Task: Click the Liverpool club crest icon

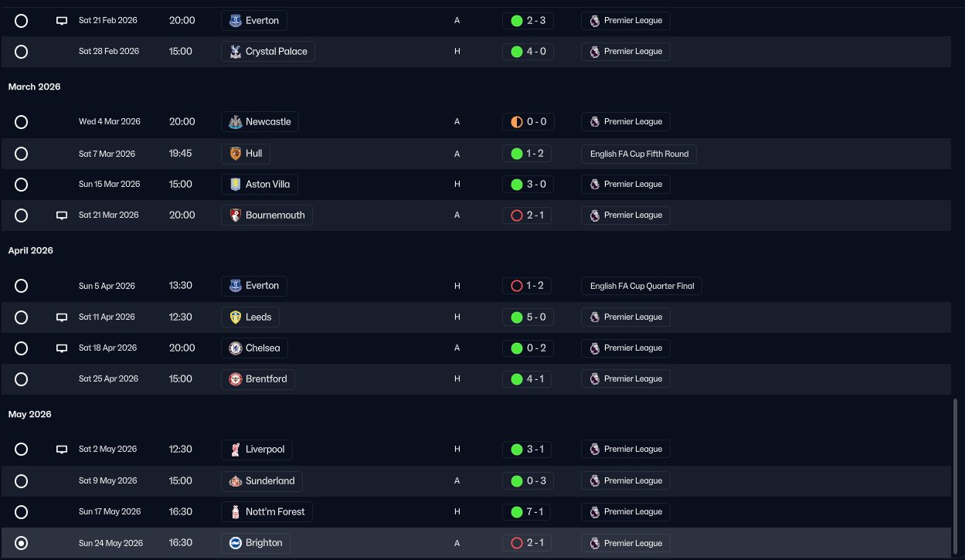Action: (235, 450)
